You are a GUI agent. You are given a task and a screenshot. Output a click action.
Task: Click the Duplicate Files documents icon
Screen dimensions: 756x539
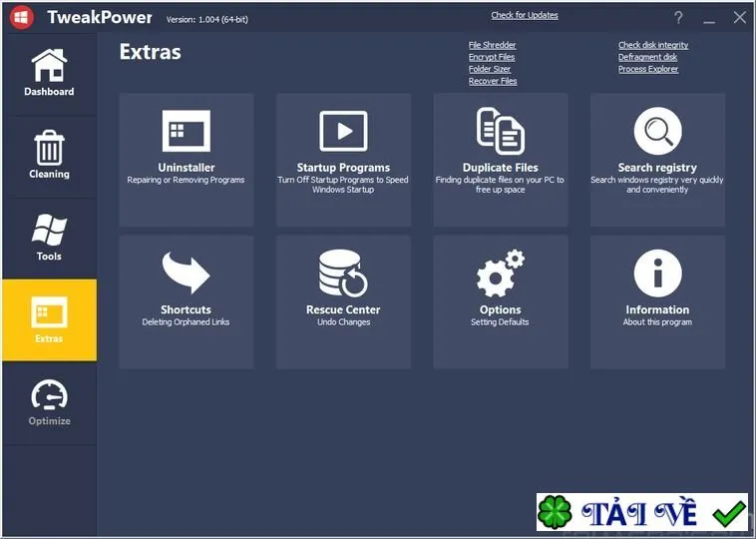501,131
